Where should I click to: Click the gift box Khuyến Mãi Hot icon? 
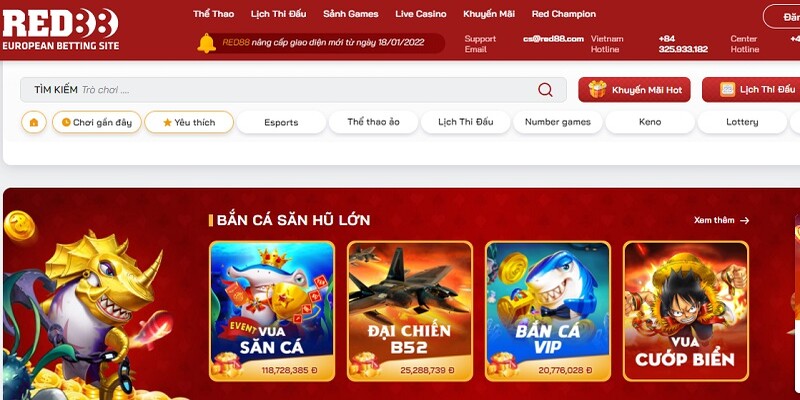(597, 90)
